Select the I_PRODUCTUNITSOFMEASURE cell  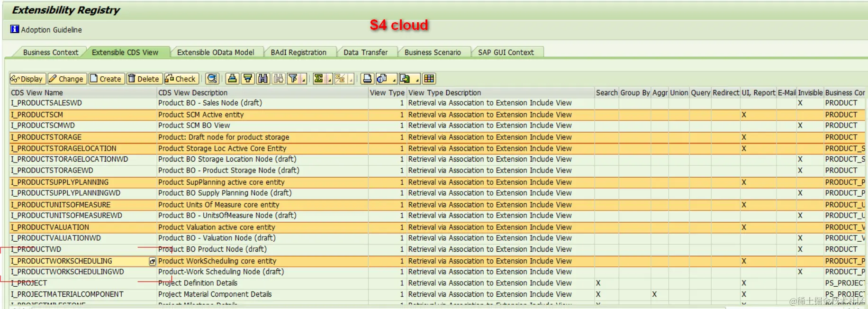click(83, 205)
